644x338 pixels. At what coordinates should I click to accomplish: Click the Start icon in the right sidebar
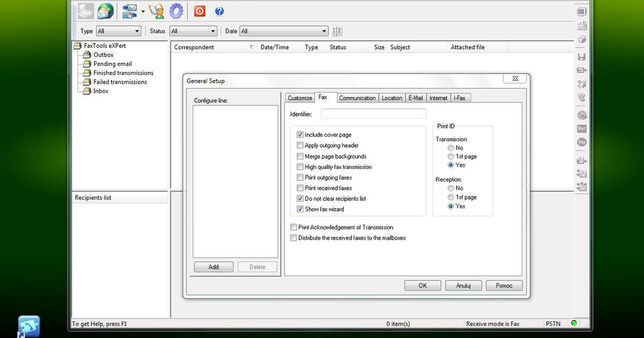581,128
